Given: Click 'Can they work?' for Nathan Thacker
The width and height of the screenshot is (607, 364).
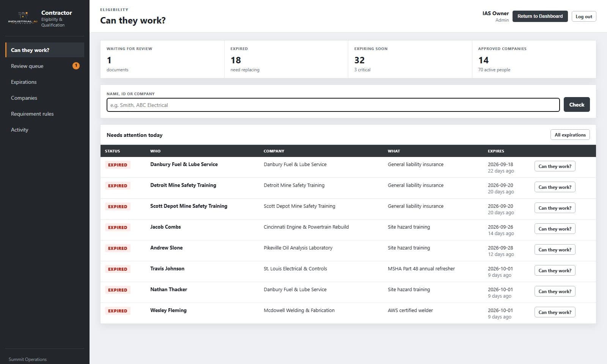Looking at the screenshot, I should 555,292.
